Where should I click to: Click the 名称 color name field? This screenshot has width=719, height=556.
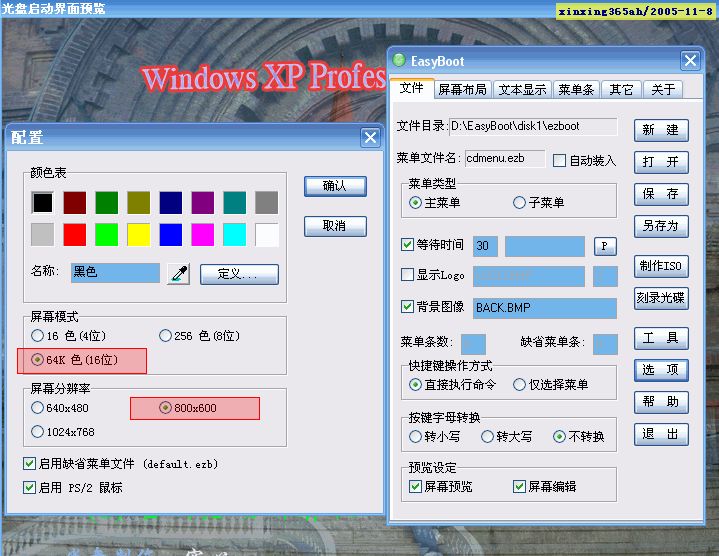point(115,272)
